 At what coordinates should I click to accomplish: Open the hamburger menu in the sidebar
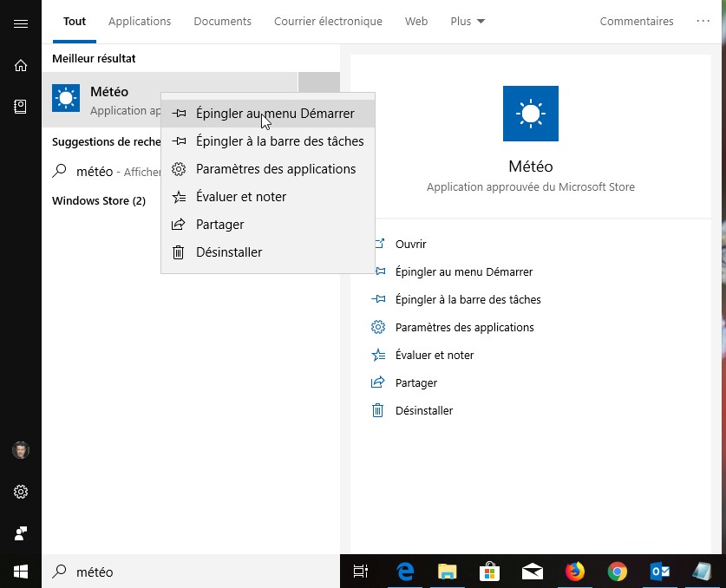pyautogui.click(x=21, y=23)
